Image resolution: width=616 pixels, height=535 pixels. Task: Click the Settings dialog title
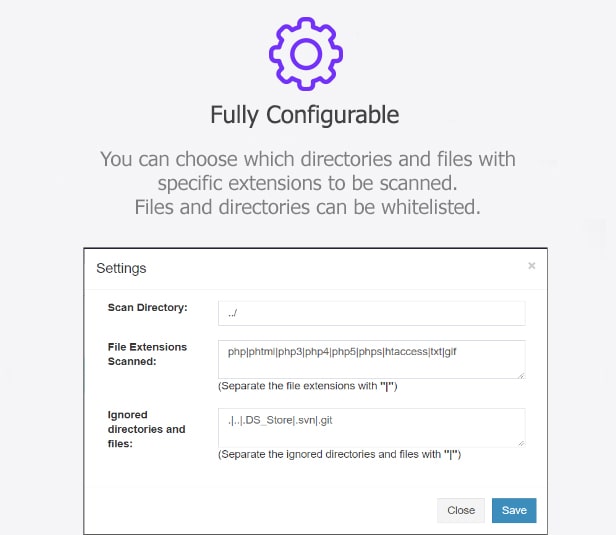coord(121,268)
